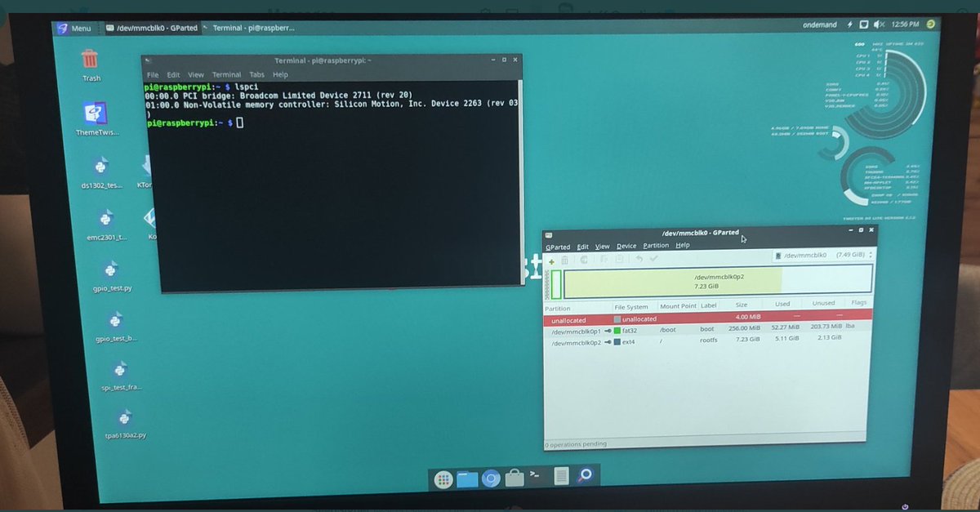Screen dimensions: 980x512
Task: Open the GParted menu
Action: pyautogui.click(x=558, y=247)
